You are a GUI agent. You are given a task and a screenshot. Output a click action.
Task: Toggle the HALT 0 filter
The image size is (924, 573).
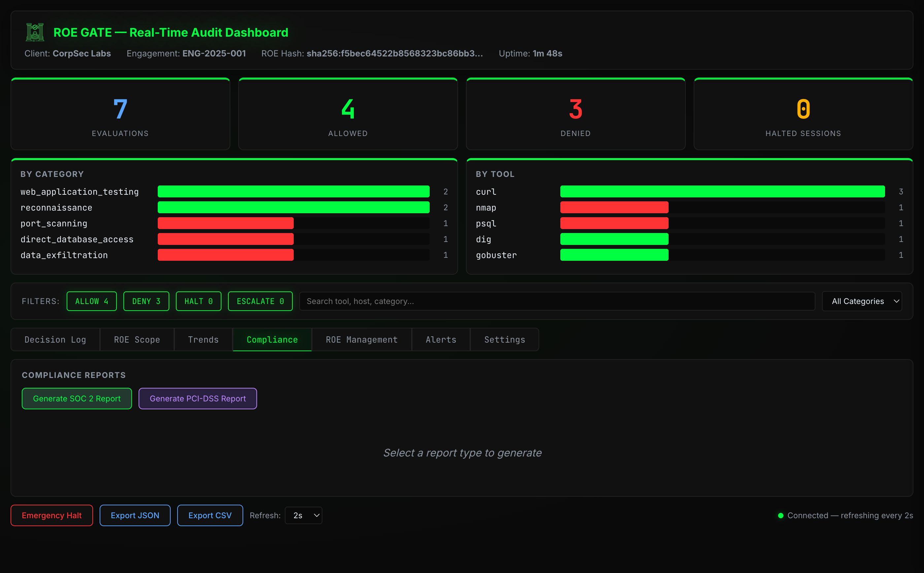pos(198,301)
